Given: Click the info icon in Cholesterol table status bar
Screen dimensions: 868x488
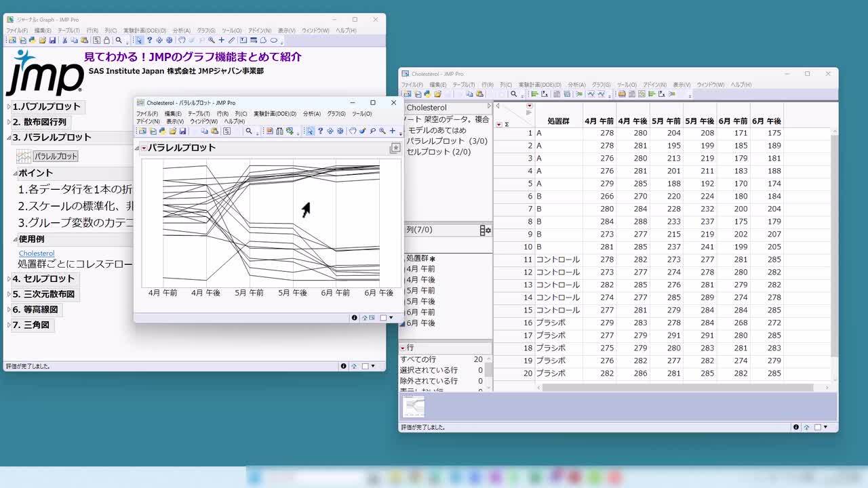Looking at the screenshot, I should (x=796, y=427).
